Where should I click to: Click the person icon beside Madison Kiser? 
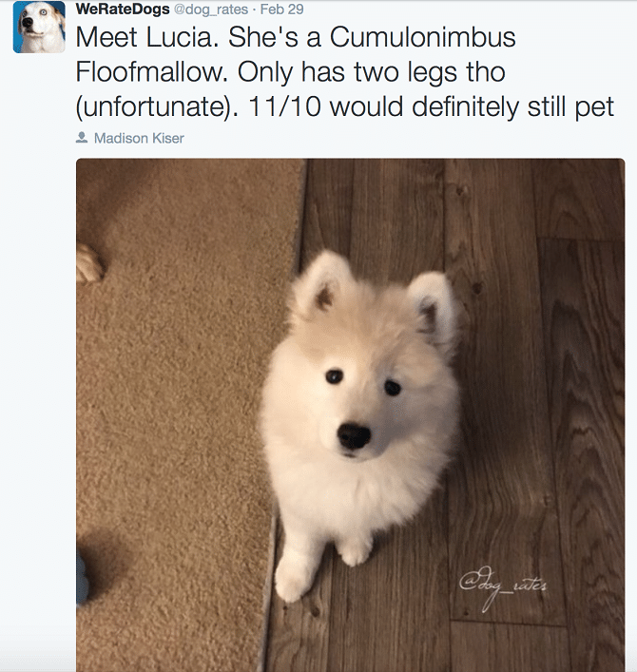[82, 138]
